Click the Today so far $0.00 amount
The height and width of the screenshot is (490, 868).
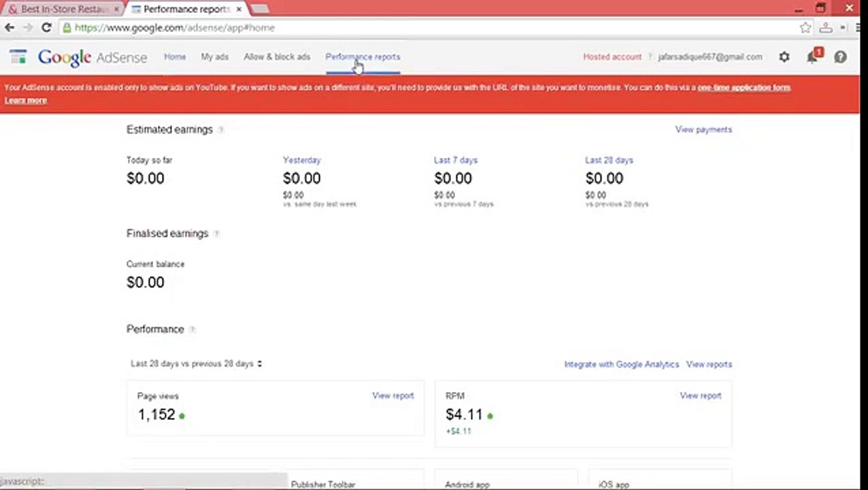146,178
